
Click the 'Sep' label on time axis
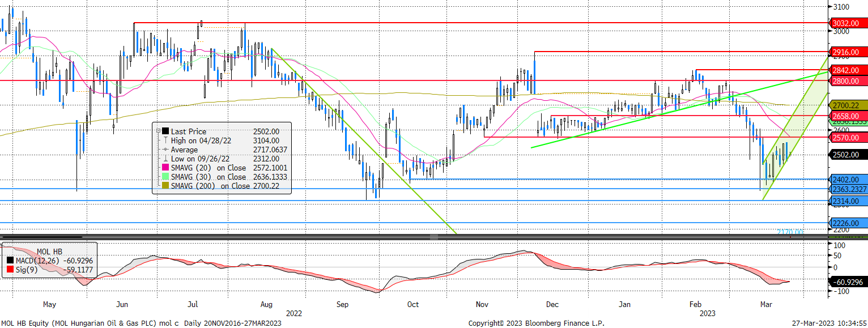pos(342,304)
